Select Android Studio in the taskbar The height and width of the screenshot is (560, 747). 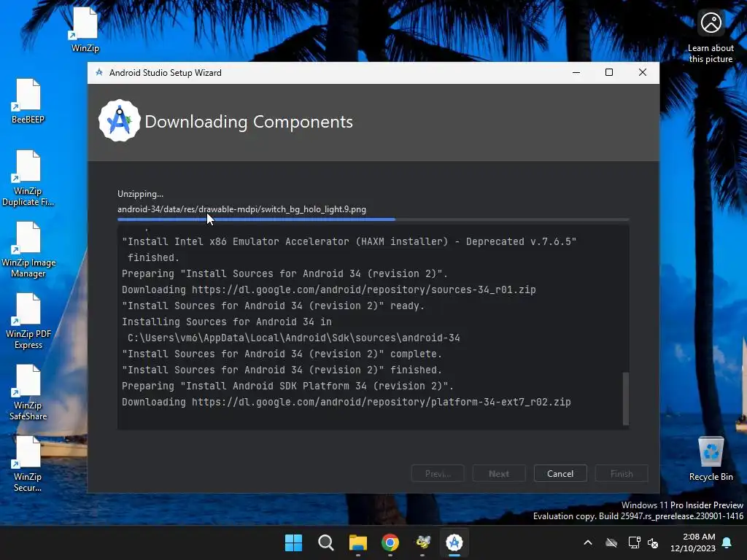click(454, 542)
